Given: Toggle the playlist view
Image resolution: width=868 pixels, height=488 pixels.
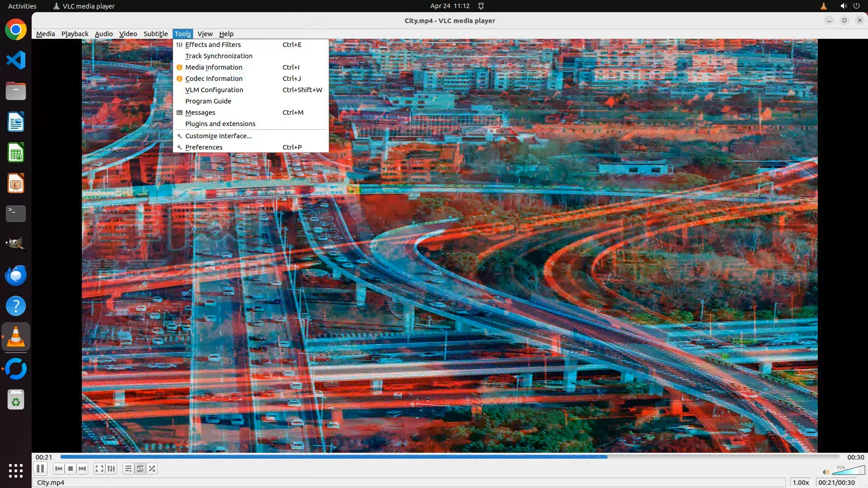Looking at the screenshot, I should click(128, 469).
